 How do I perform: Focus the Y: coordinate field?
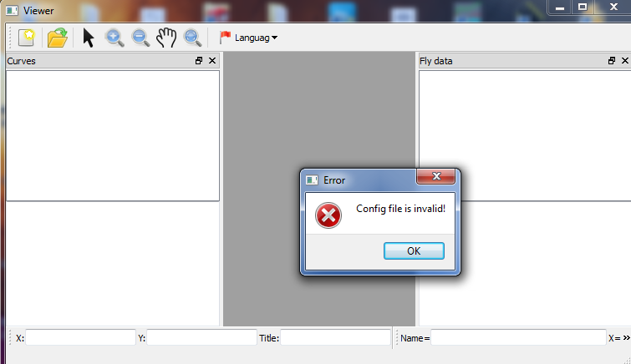click(201, 337)
